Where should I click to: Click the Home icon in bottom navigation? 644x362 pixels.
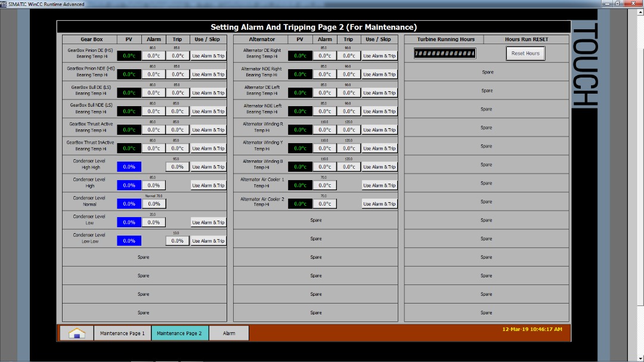(x=76, y=333)
